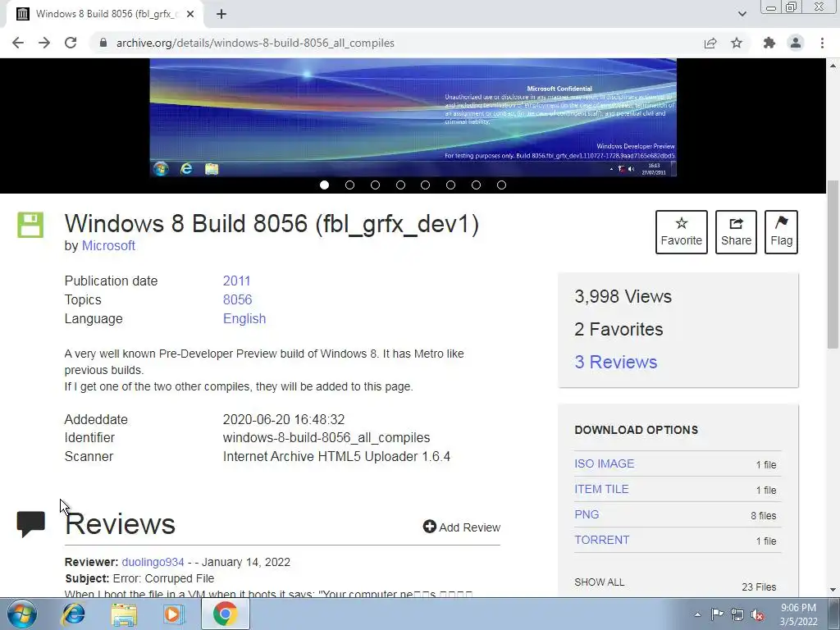Go forward using the browser forward arrow
The height and width of the screenshot is (630, 840).
[44, 43]
